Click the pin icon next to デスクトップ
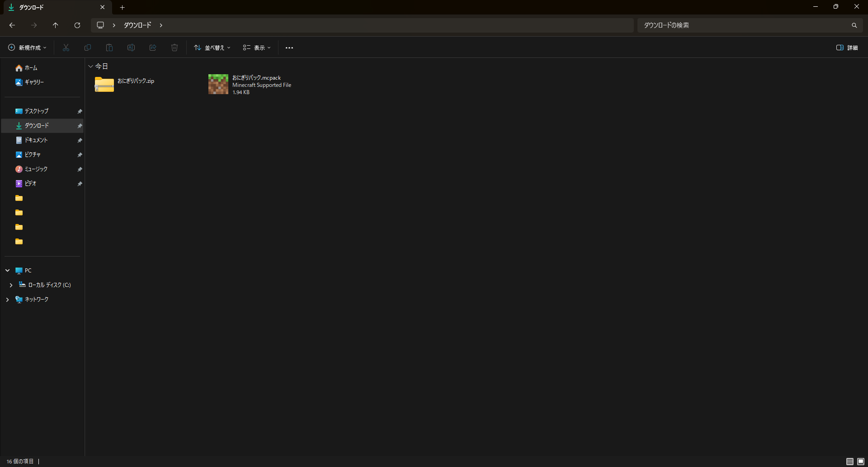868x467 pixels. coord(80,111)
